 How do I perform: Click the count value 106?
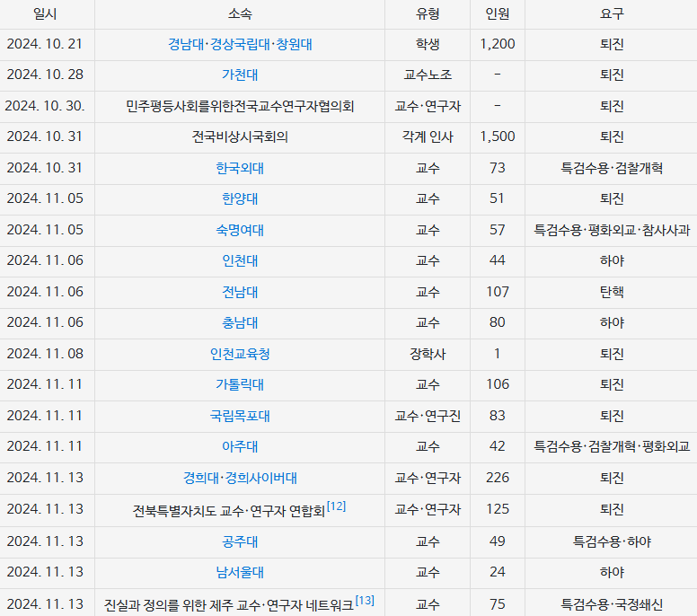[498, 384]
